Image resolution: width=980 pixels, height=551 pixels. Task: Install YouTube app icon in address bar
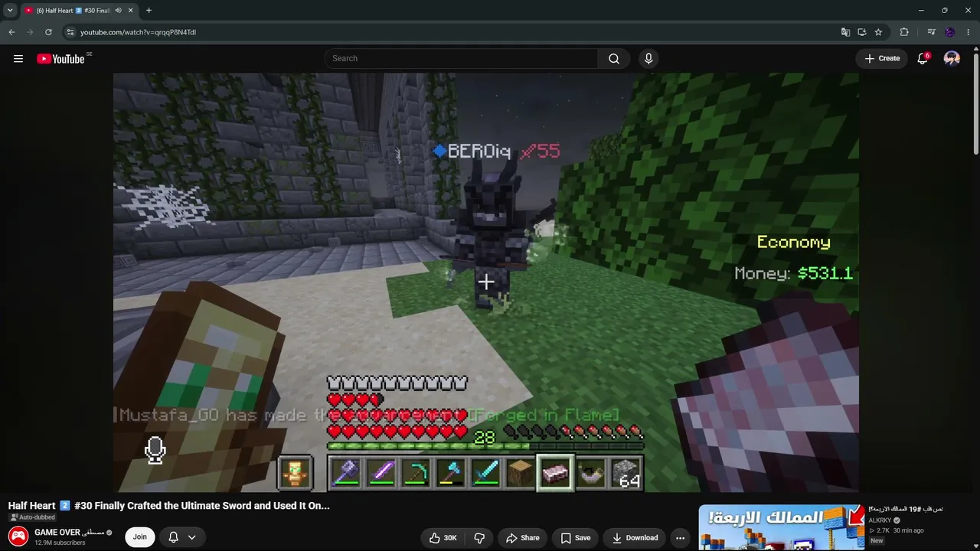point(862,32)
